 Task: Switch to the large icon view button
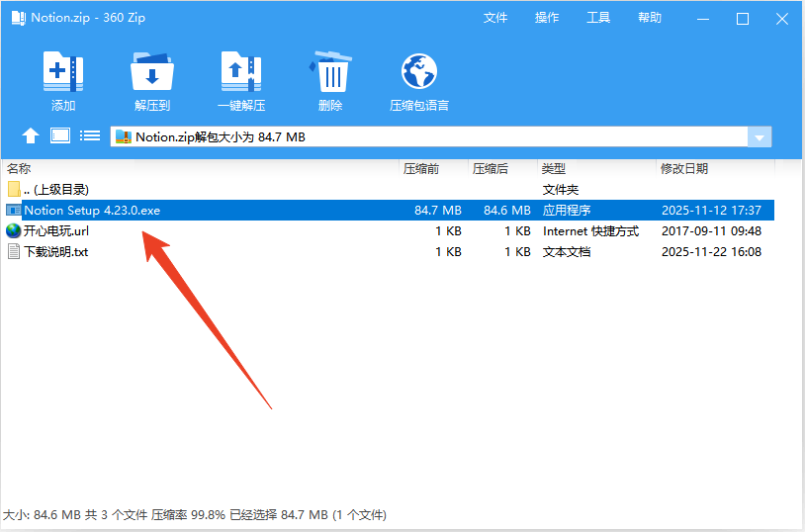pos(60,135)
